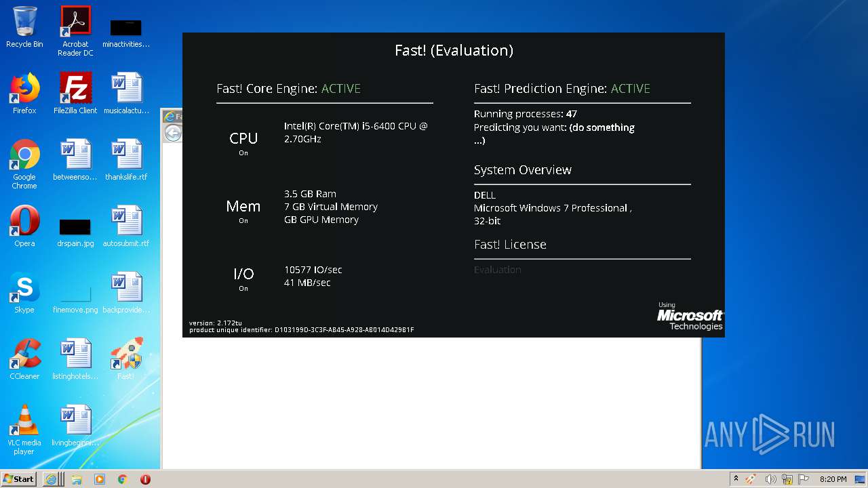Select autosubmit.rtf desktop file
Viewport: 868px width, 488px height.
(126, 226)
